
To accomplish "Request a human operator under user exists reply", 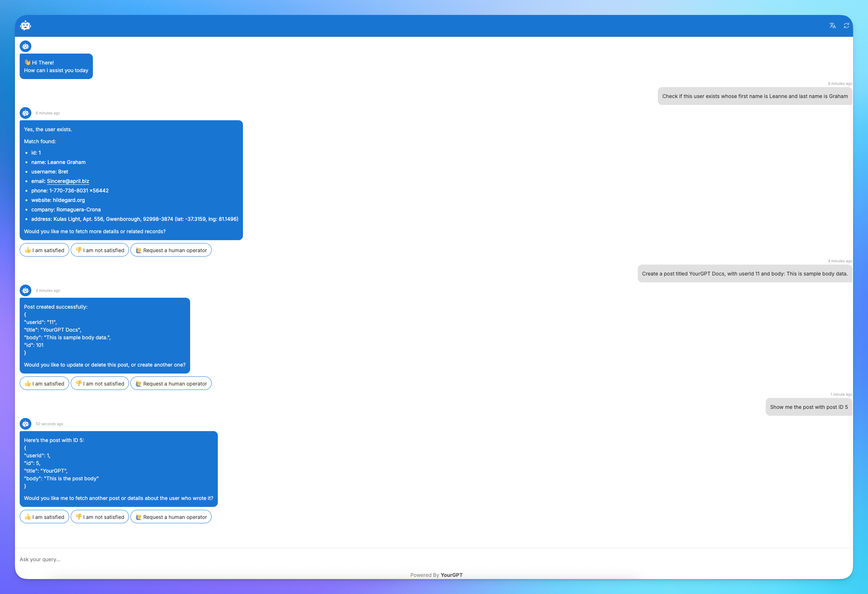I will pos(171,250).
